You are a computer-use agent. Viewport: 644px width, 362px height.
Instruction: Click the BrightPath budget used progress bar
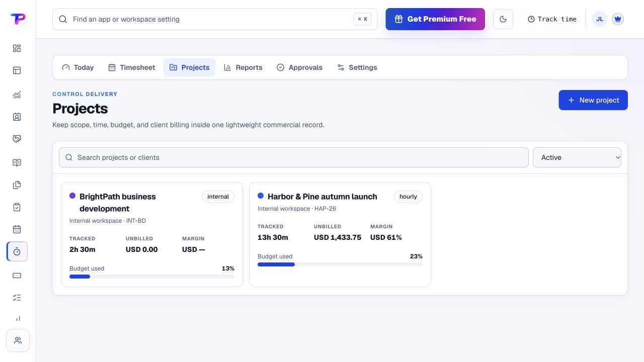click(152, 277)
